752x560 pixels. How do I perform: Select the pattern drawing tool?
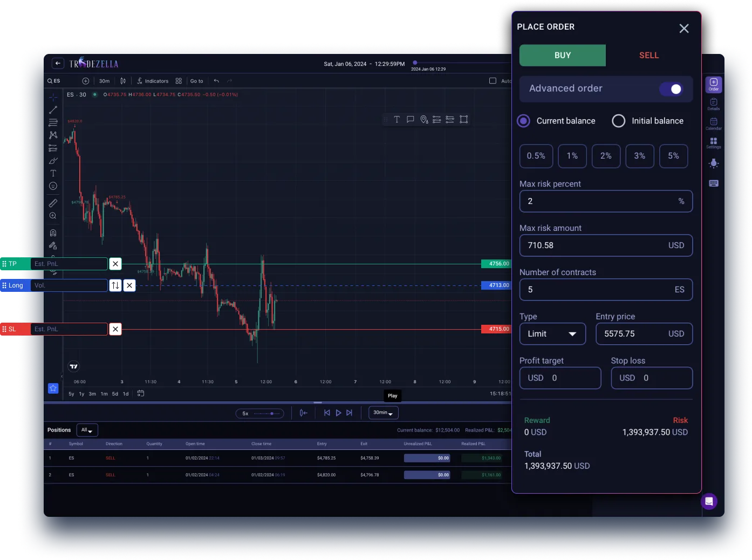pos(53,135)
